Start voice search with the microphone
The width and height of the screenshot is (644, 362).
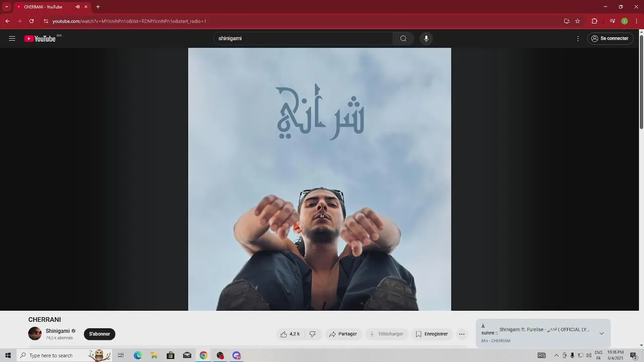426,39
